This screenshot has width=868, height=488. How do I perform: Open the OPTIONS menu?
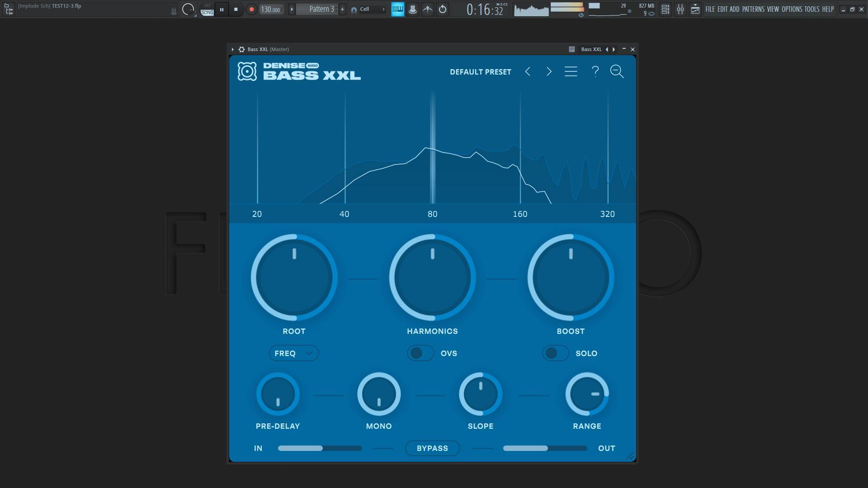792,9
